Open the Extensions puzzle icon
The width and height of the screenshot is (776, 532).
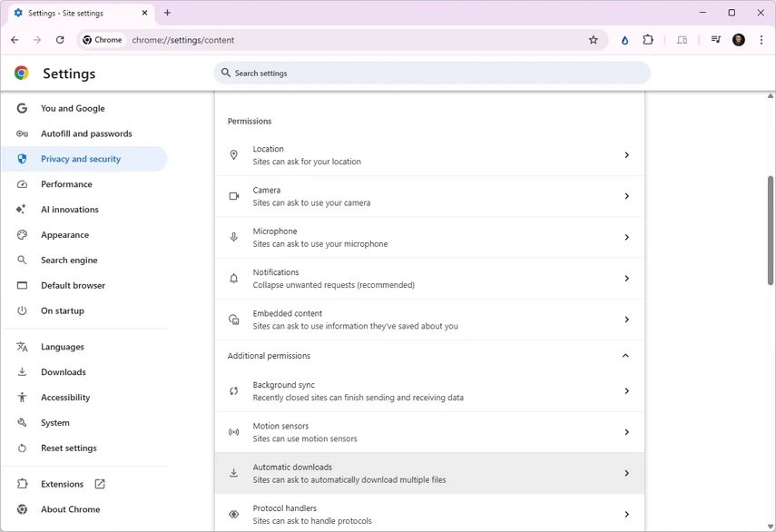pos(647,40)
